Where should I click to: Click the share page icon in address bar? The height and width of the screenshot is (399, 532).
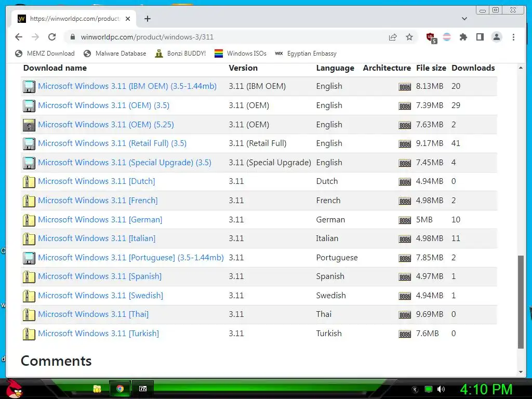[x=393, y=37]
